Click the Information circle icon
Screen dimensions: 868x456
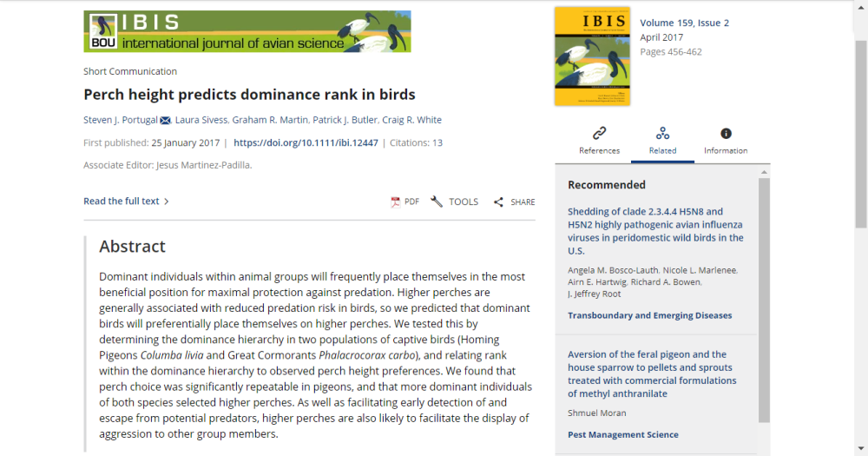pyautogui.click(x=726, y=133)
